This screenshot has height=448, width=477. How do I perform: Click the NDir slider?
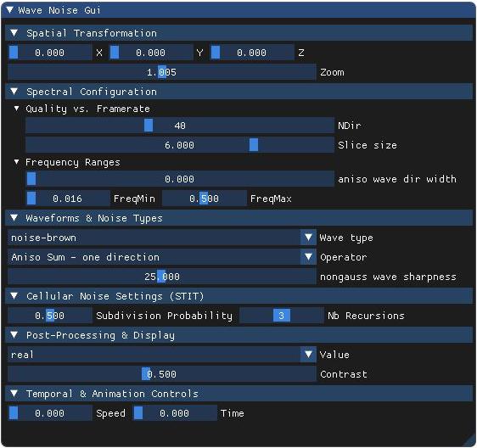click(180, 126)
